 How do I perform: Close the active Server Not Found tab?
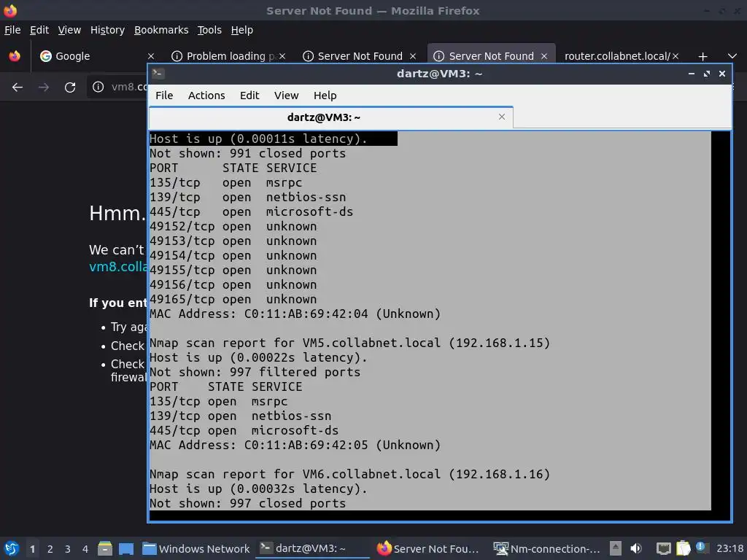pyautogui.click(x=544, y=56)
